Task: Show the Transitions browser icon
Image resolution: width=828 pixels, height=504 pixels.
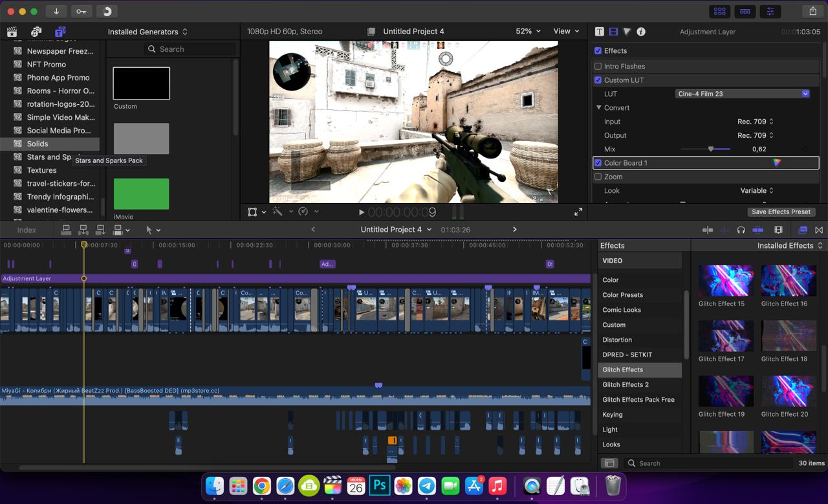Action: tap(819, 230)
